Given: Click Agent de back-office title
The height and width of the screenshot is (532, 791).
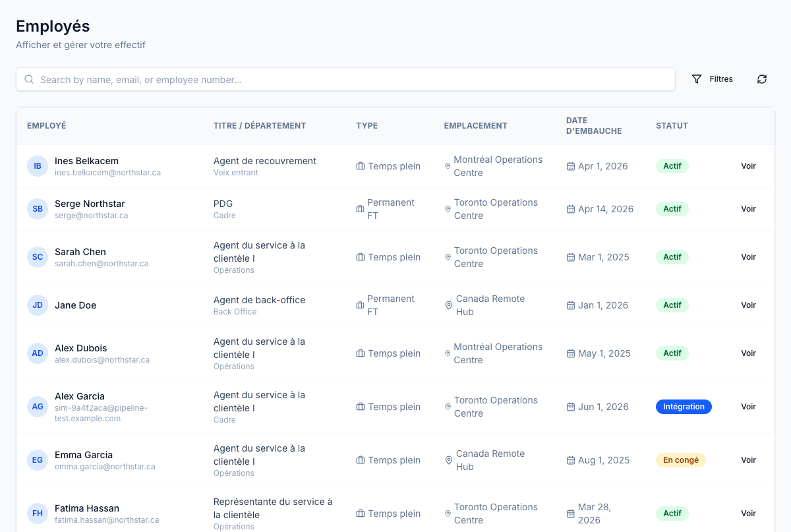Looking at the screenshot, I should [x=260, y=300].
